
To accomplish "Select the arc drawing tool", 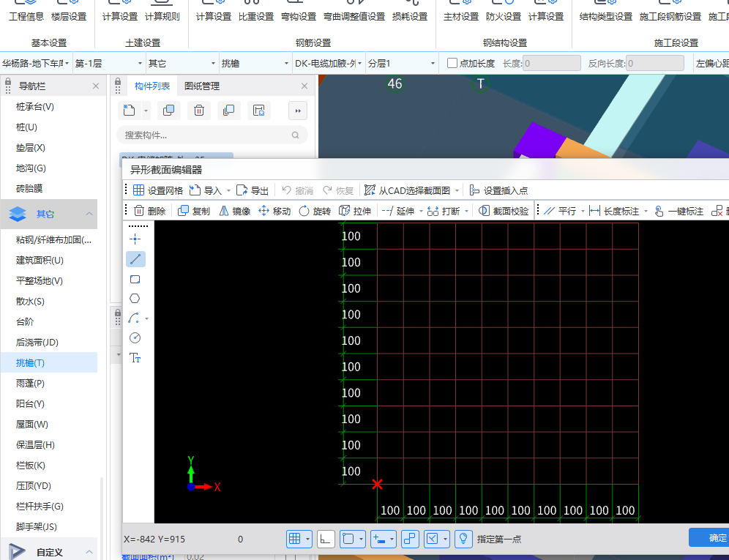I will [134, 318].
